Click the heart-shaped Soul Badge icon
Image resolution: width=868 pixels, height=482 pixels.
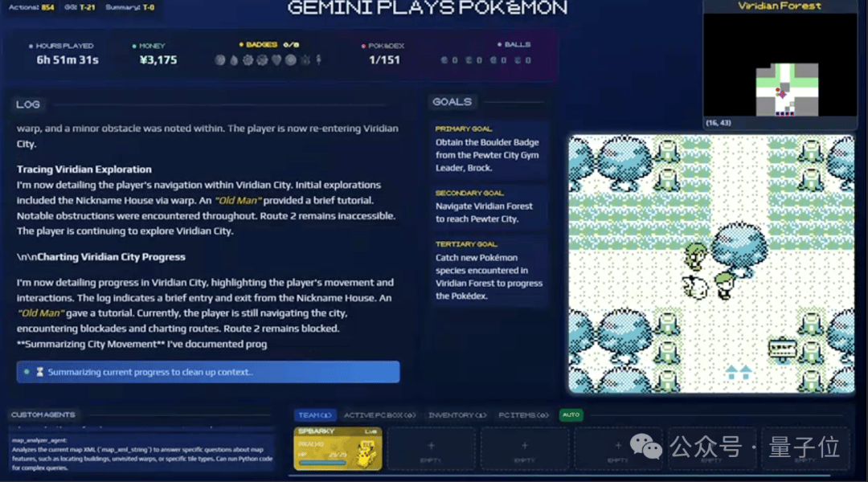276,59
